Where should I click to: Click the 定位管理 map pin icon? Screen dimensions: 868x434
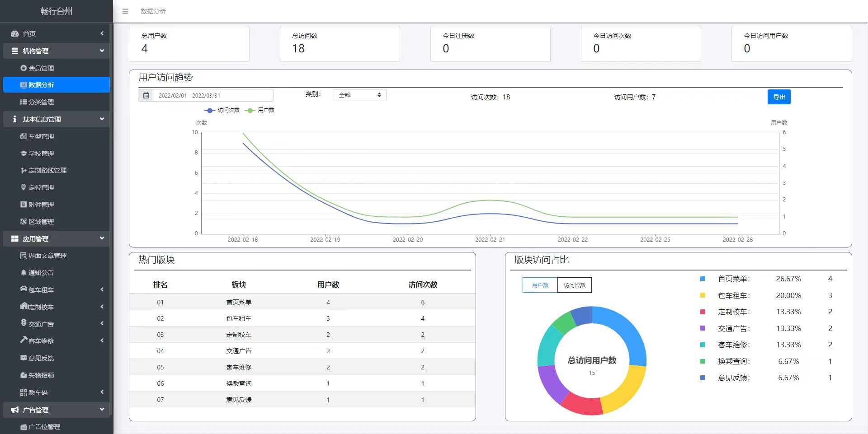(x=24, y=187)
